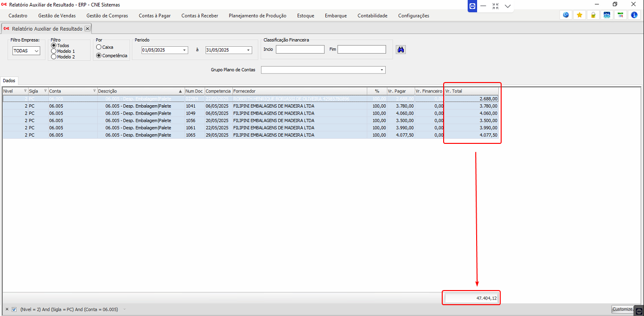Uncheck the active filter checkbox at bottom
Screen dimensions: 644x316
tap(14, 309)
